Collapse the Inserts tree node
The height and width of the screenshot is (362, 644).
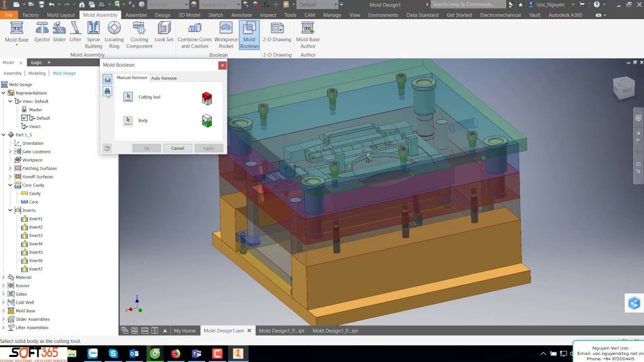[10, 210]
